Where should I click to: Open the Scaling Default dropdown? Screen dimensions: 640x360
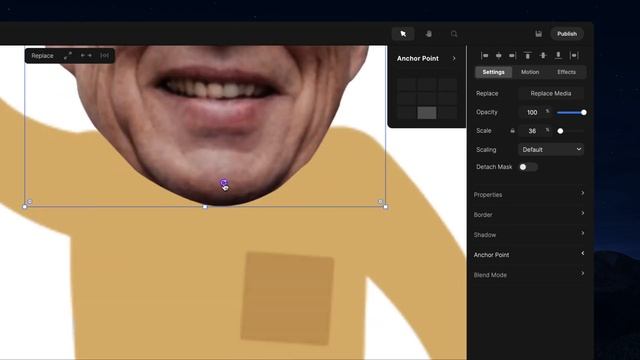point(551,149)
